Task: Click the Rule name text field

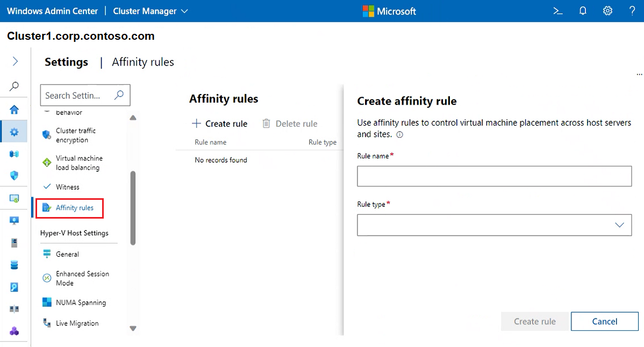Action: tap(494, 176)
